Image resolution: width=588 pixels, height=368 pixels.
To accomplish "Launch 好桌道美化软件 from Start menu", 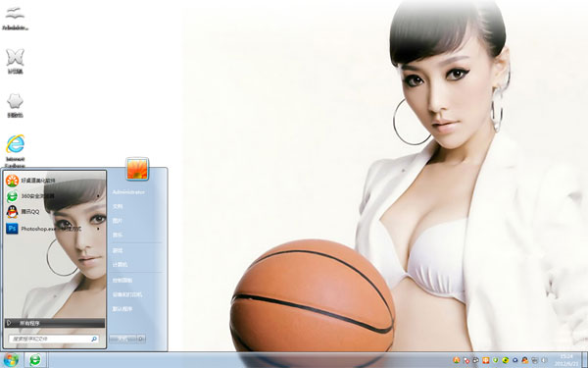I will click(x=54, y=181).
